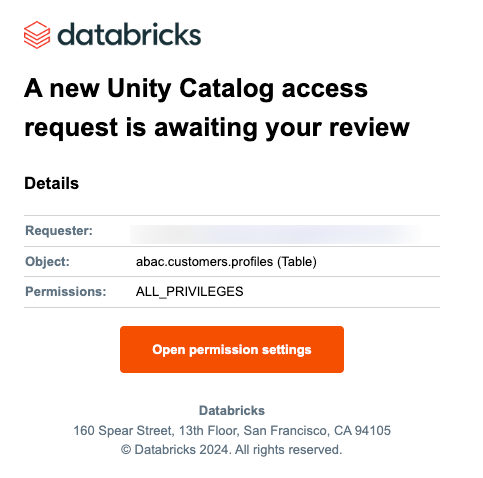
Task: Click the Permissions field label
Action: pyautogui.click(x=66, y=292)
